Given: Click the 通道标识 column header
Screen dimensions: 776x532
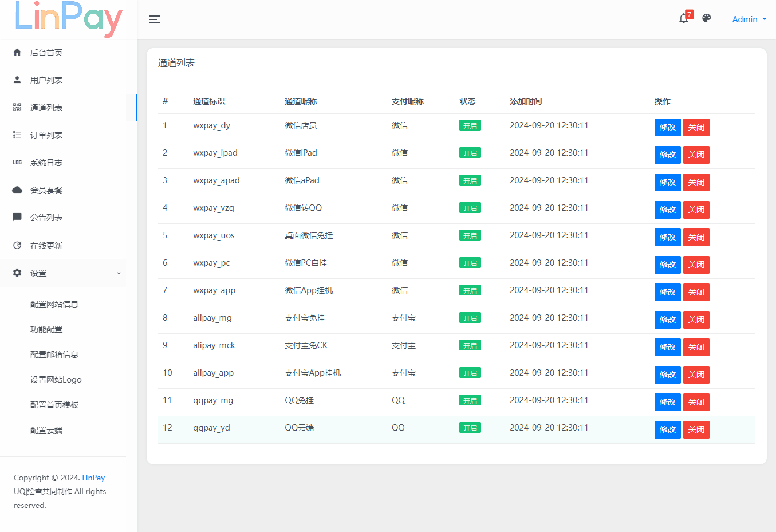Looking at the screenshot, I should tap(209, 101).
